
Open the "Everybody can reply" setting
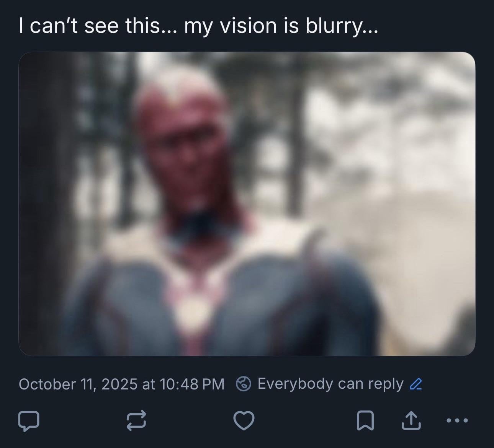coord(330,384)
